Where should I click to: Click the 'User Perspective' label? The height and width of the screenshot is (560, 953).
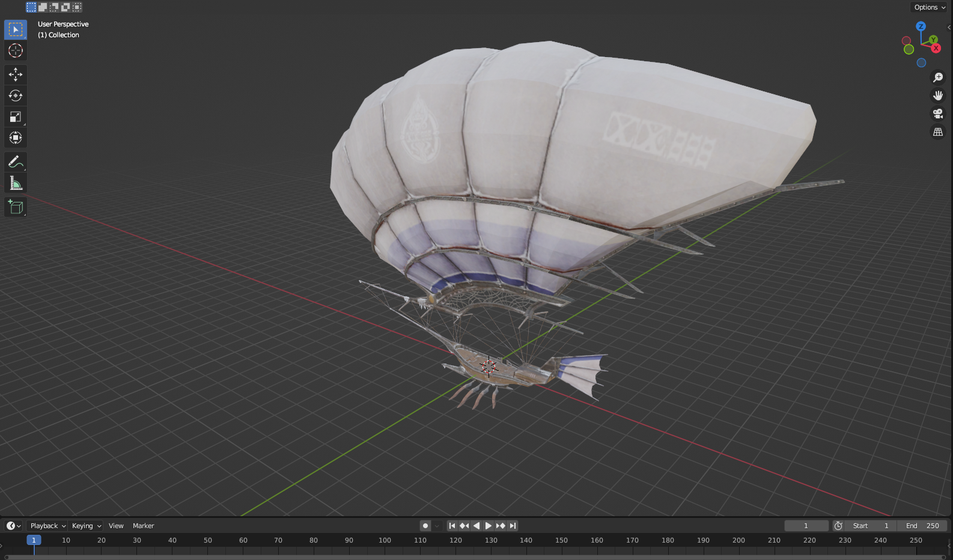[x=63, y=24]
